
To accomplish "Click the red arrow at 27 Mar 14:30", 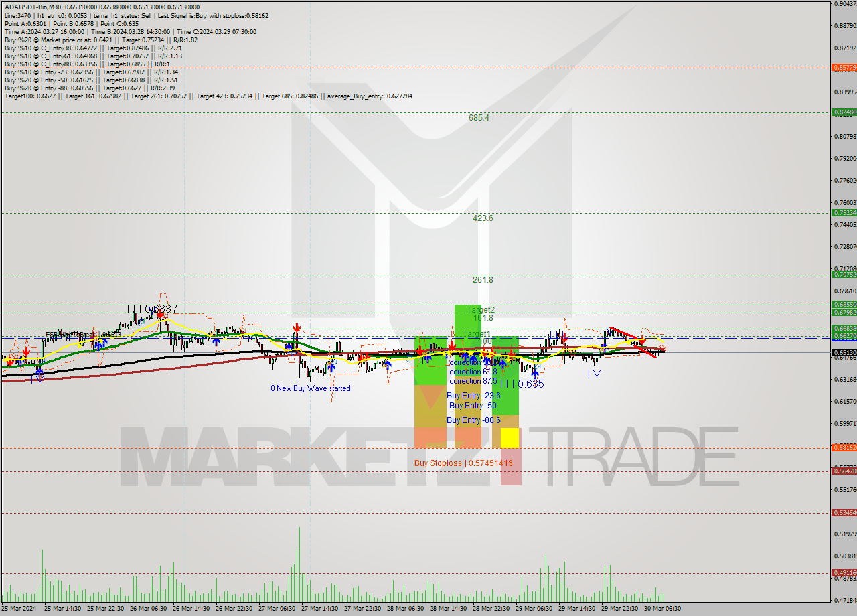I will 296,327.
